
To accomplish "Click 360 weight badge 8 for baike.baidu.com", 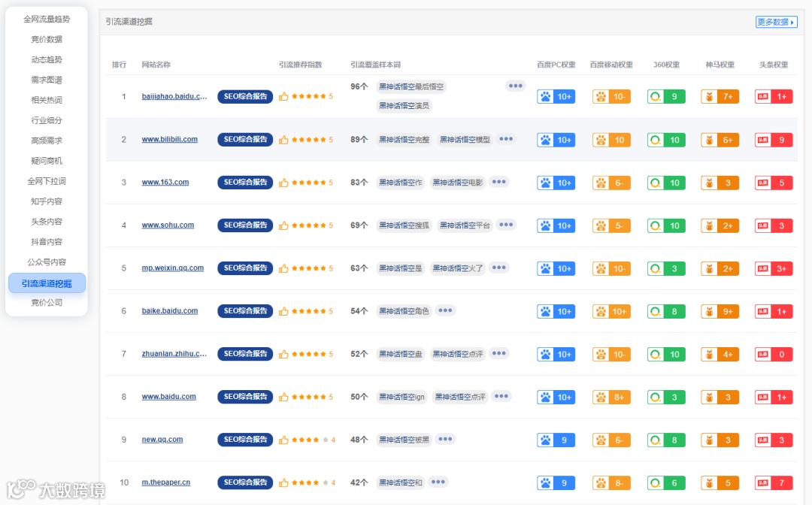I will (x=666, y=311).
